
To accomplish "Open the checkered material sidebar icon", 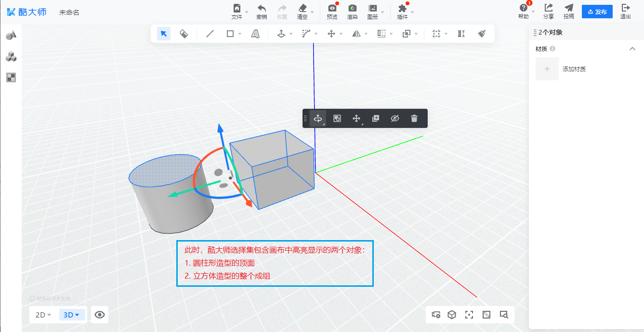I will tap(11, 77).
